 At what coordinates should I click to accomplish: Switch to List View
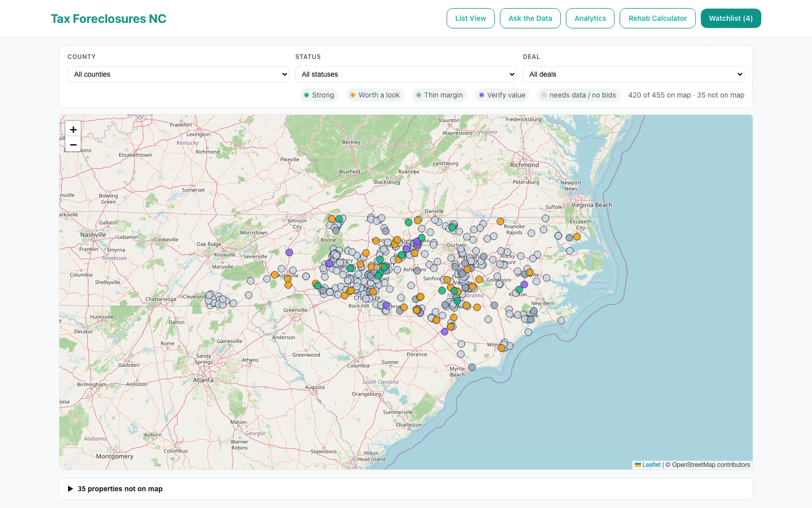(x=470, y=18)
